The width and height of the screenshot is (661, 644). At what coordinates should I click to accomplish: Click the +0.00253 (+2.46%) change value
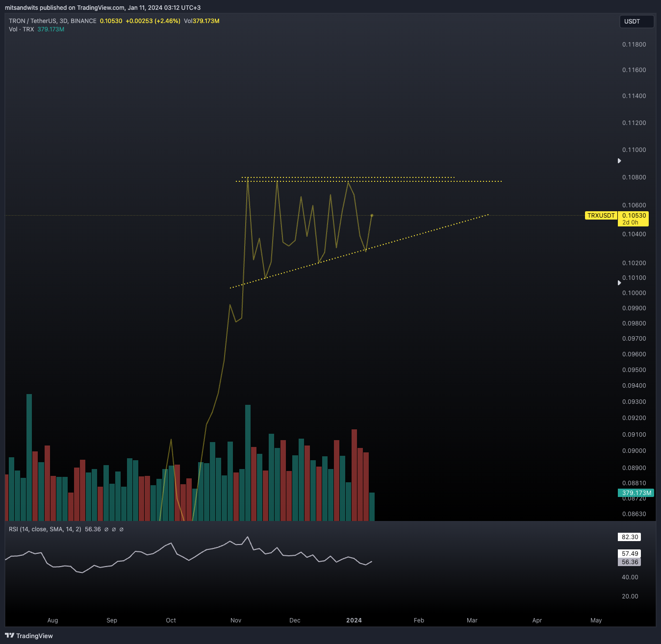pyautogui.click(x=153, y=21)
